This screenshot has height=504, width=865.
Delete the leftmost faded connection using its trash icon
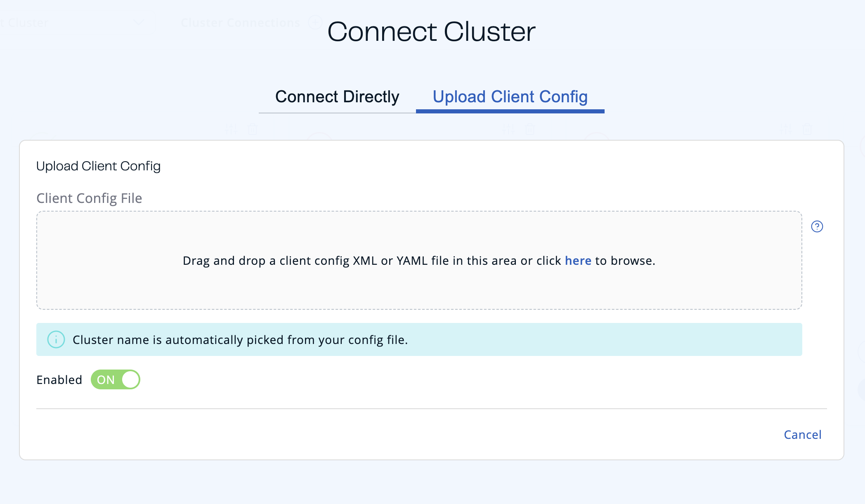252,129
